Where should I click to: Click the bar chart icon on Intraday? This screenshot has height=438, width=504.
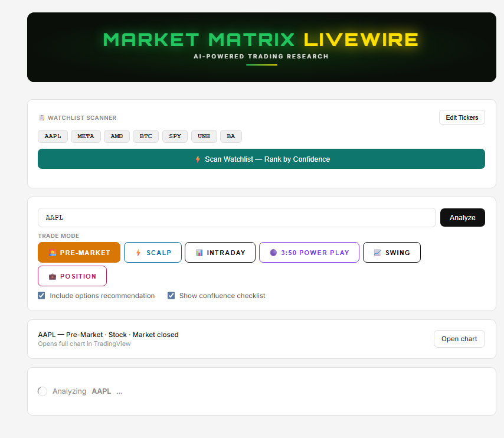click(x=199, y=253)
